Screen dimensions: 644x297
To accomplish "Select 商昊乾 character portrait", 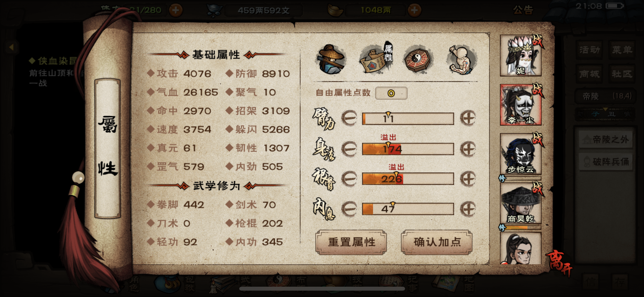I will (521, 203).
